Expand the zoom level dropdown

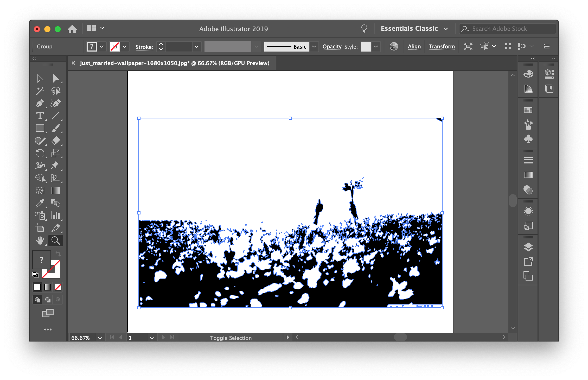(100, 338)
